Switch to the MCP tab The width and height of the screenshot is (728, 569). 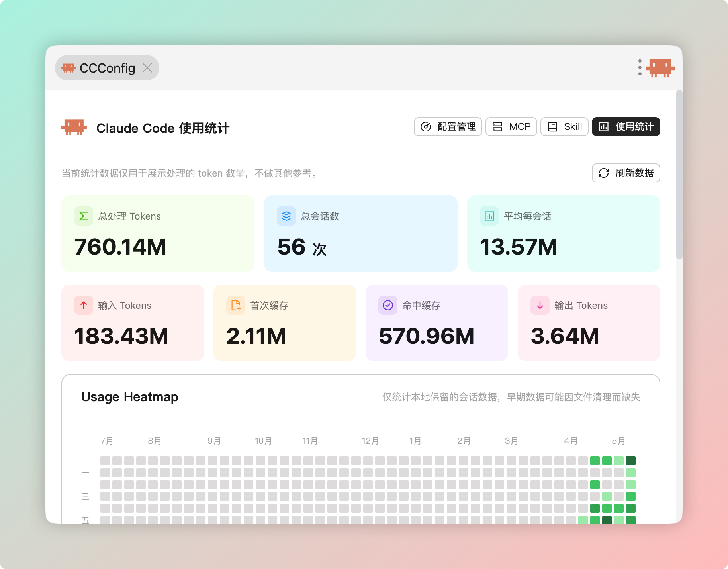[x=511, y=127]
